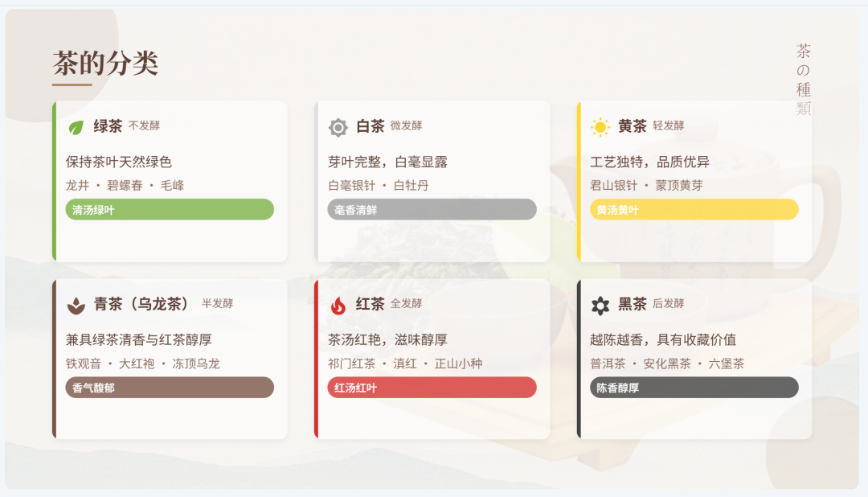
Task: Click the gray 毫香清鲜 tag
Action: (432, 210)
